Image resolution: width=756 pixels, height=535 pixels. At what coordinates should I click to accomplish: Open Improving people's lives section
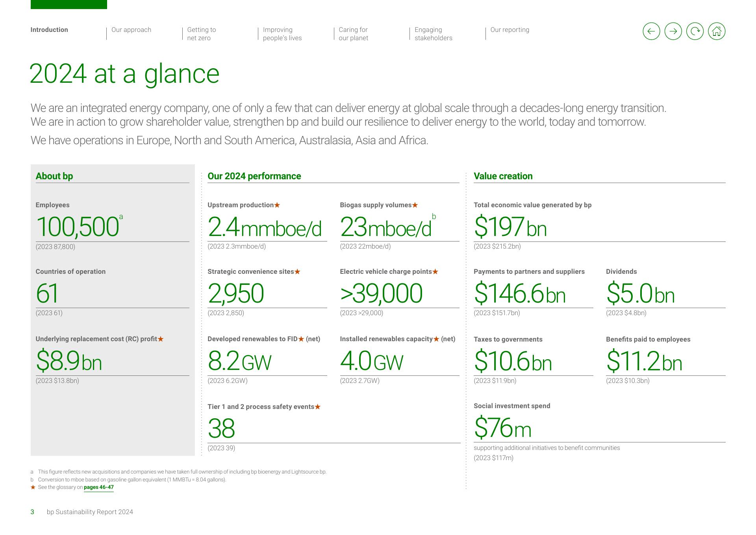(282, 34)
